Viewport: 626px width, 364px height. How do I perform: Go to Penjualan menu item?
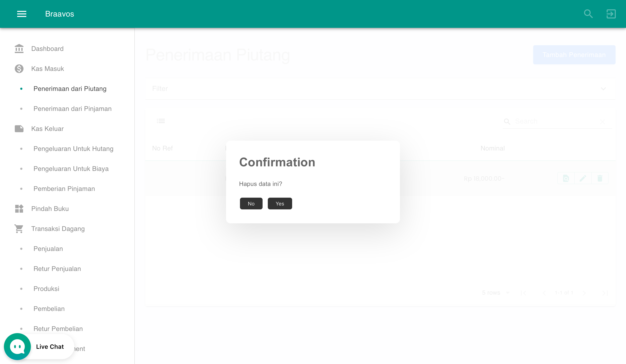48,249
